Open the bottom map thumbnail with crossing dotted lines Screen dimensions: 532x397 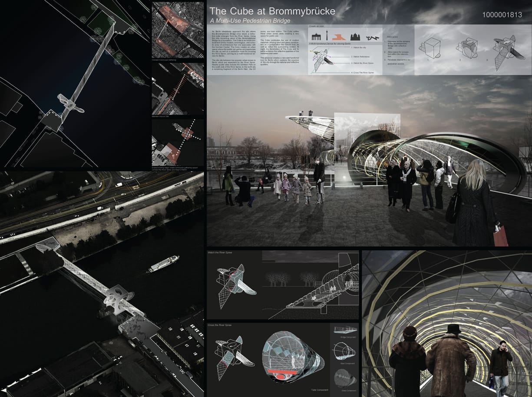point(178,142)
